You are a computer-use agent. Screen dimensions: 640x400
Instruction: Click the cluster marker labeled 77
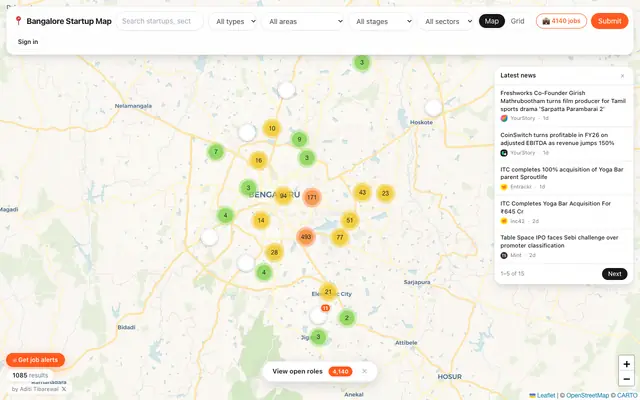tap(340, 237)
